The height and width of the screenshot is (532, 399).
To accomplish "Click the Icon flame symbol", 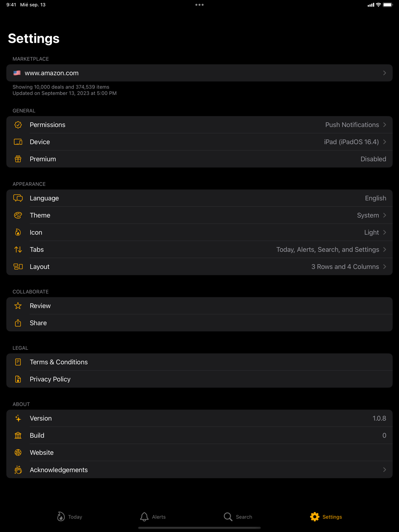I will click(x=18, y=233).
